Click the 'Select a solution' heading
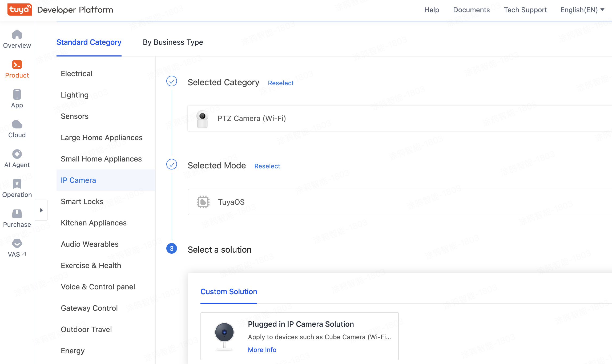The image size is (612, 364). [x=220, y=250]
